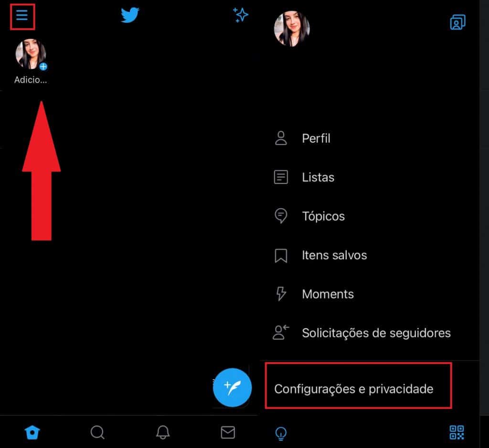
Task: Open the QR code icon
Action: click(x=457, y=432)
